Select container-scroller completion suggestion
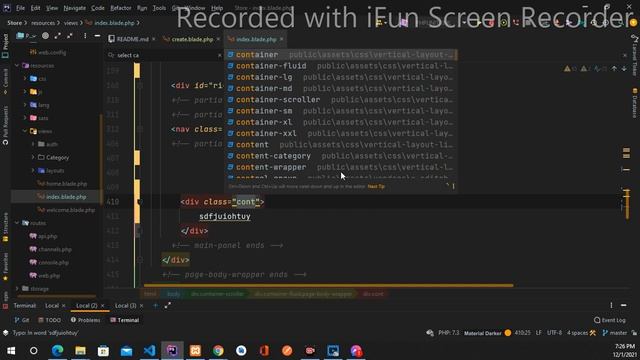The height and width of the screenshot is (360, 640). [341, 100]
